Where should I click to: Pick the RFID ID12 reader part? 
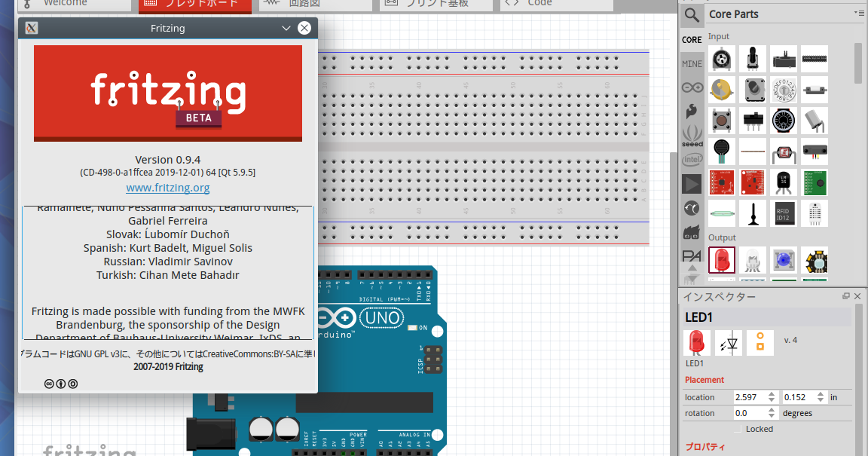coord(784,214)
